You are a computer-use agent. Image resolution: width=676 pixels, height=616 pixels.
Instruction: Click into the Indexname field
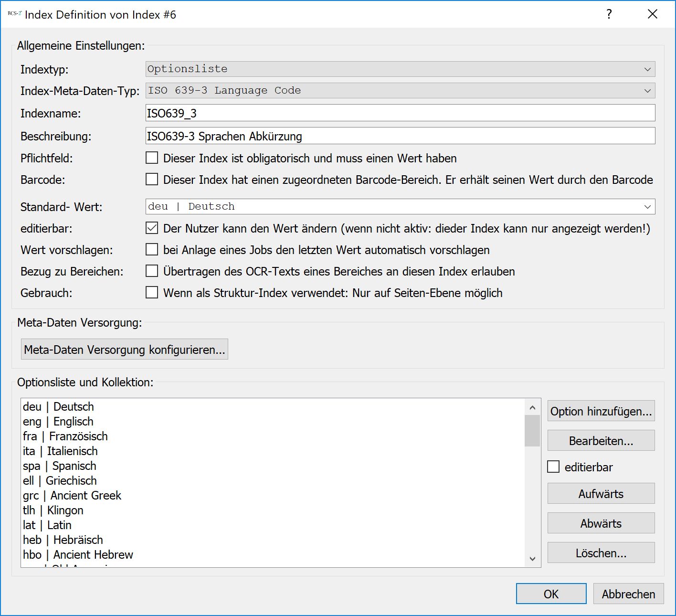pos(400,113)
